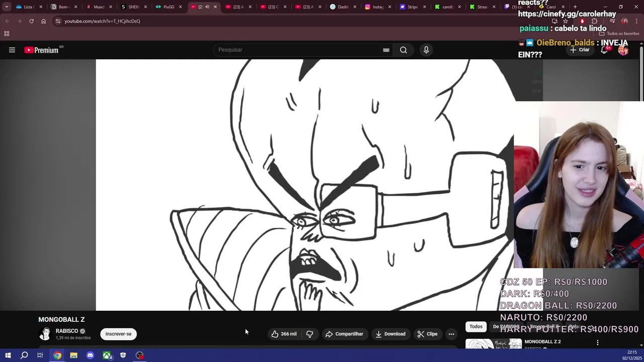The width and height of the screenshot is (644, 362).
Task: Switch to the Dashb browser tab
Action: coord(343,7)
